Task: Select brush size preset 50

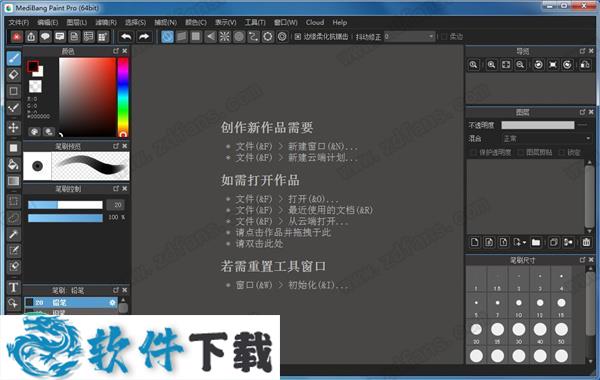Action: [561, 332]
